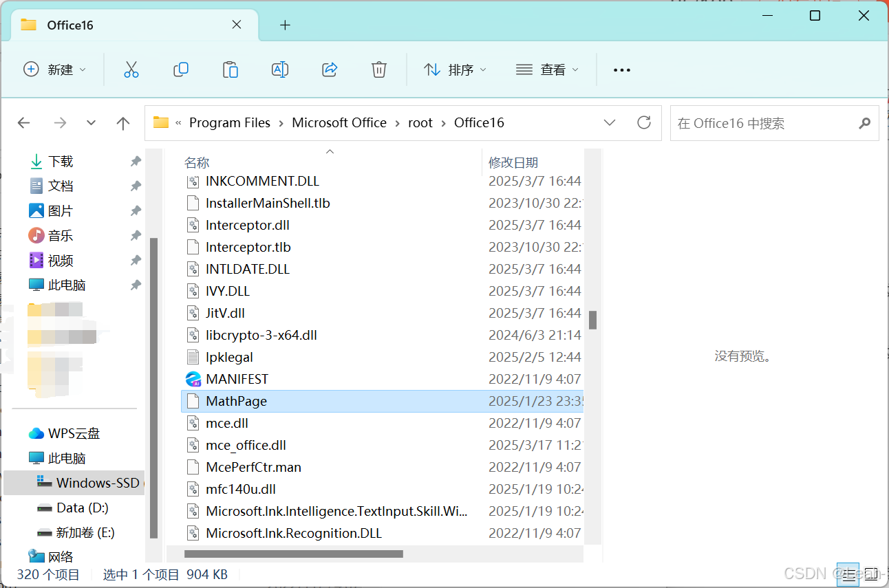Open the 排序 sort dropdown
This screenshot has height=588, width=889.
pyautogui.click(x=455, y=69)
